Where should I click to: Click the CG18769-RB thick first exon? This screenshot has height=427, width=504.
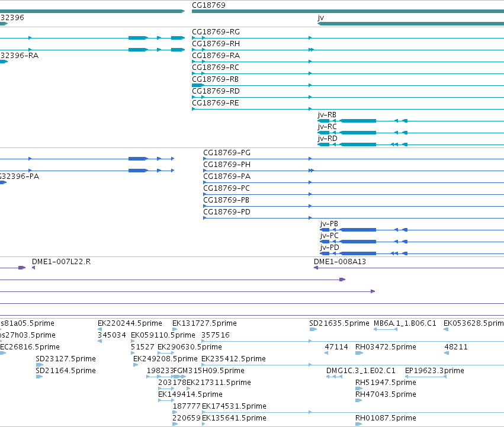pos(198,85)
